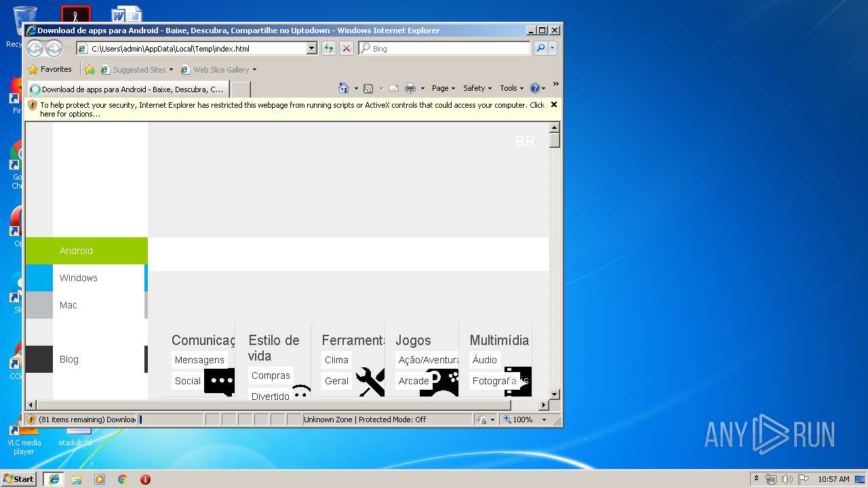Click the status bar lock settings icon
The width and height of the screenshot is (868, 488).
click(x=481, y=420)
